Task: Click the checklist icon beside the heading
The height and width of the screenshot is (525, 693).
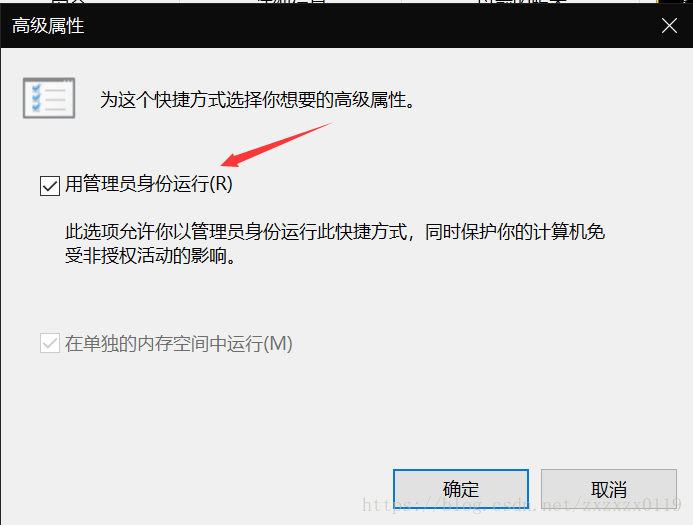Action: 49,98
